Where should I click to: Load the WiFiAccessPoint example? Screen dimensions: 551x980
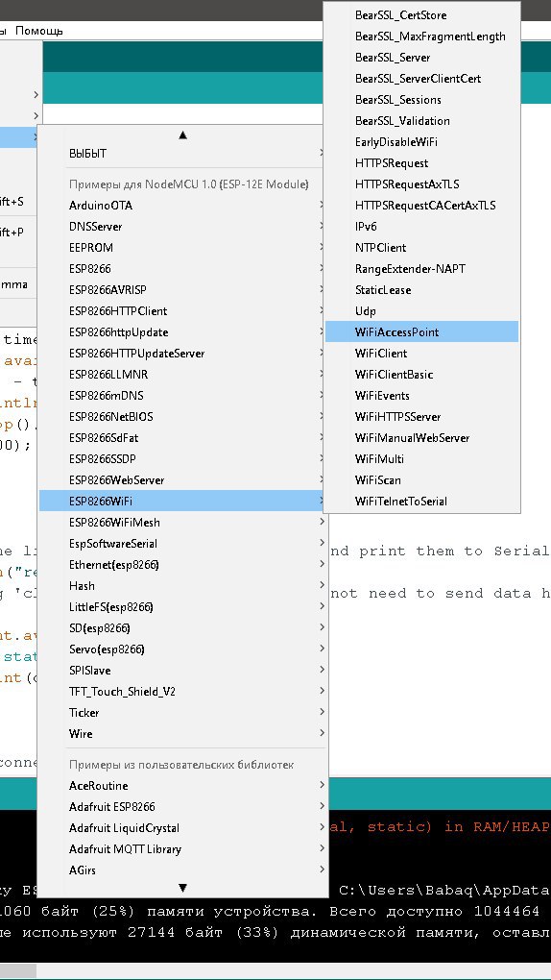[x=421, y=332]
